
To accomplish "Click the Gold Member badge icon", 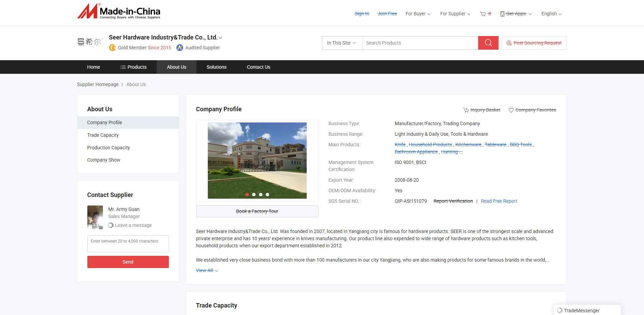I will pyautogui.click(x=112, y=48).
